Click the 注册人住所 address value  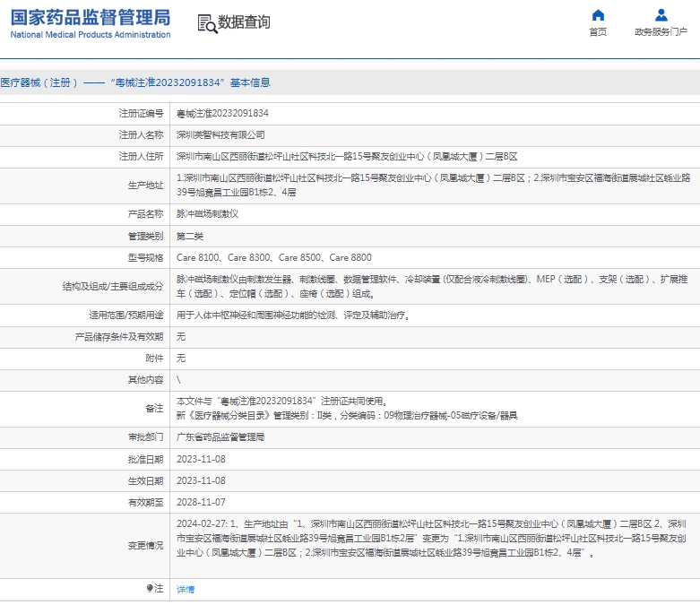tap(347, 157)
